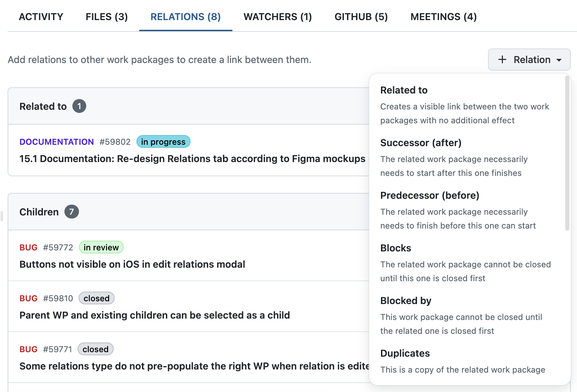The image size is (577, 392).
Task: Switch to the Watchers (1) tab
Action: tap(277, 16)
